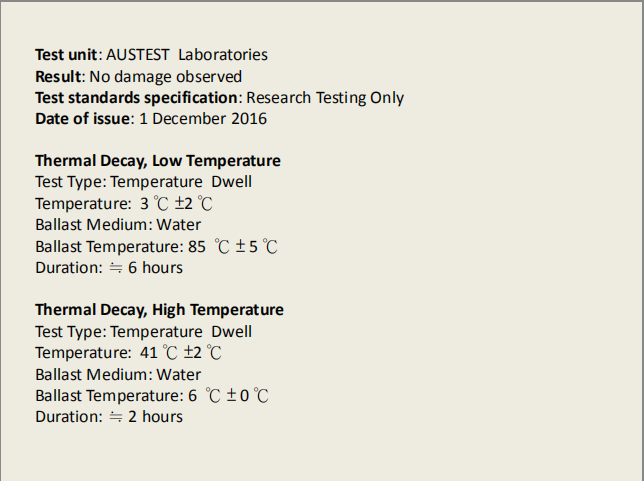The width and height of the screenshot is (644, 481).
Task: Click the "Research Testing Only" text
Action: pos(325,98)
